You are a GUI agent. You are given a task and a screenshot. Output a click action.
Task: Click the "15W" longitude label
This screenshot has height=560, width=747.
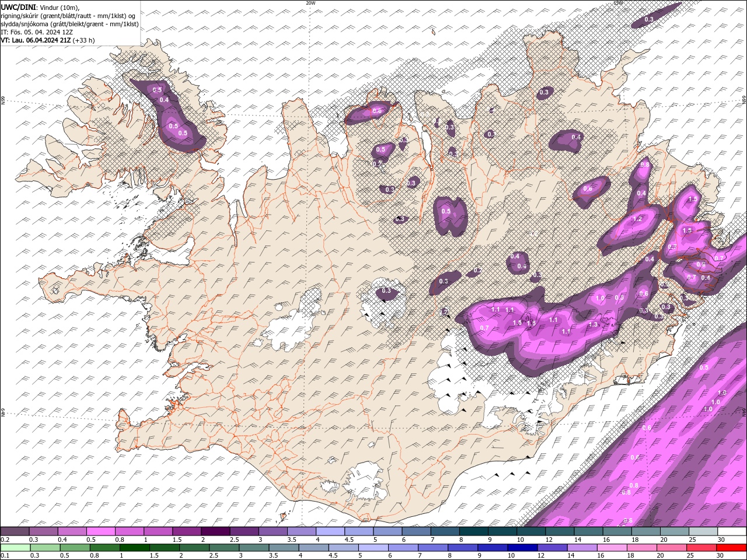[x=619, y=3]
